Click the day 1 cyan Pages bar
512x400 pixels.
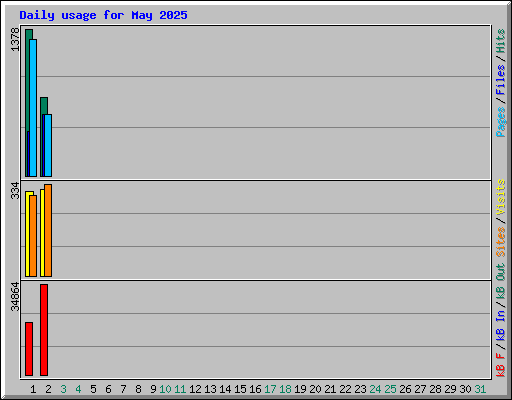pos(33,108)
